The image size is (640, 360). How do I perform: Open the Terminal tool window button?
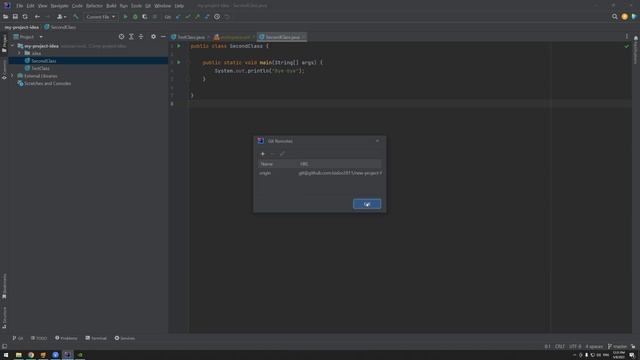pyautogui.click(x=96, y=338)
